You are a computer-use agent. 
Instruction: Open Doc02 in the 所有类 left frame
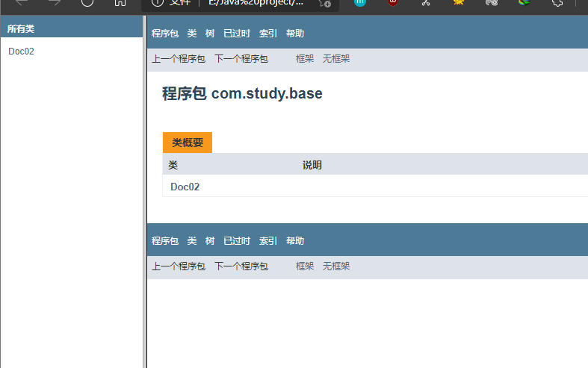click(x=21, y=52)
